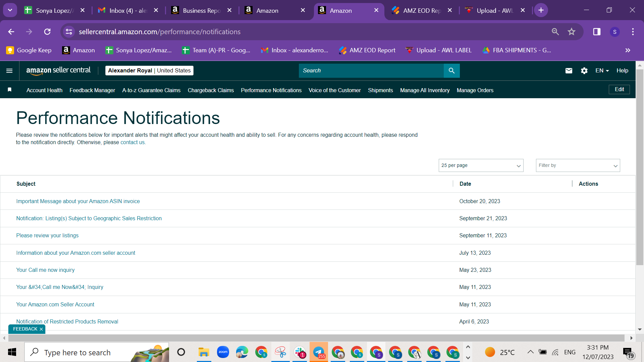Open the Windows notification center icon
This screenshot has width=644, height=362.
pos(628,352)
